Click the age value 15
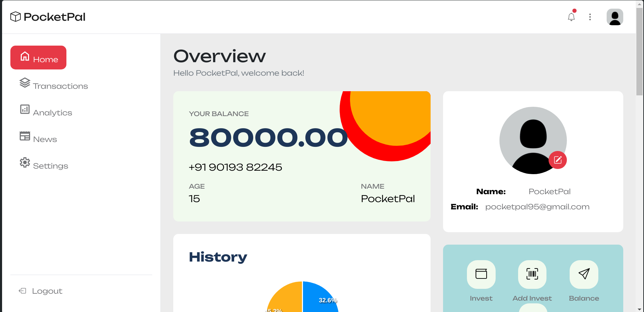The image size is (644, 312). tap(194, 199)
